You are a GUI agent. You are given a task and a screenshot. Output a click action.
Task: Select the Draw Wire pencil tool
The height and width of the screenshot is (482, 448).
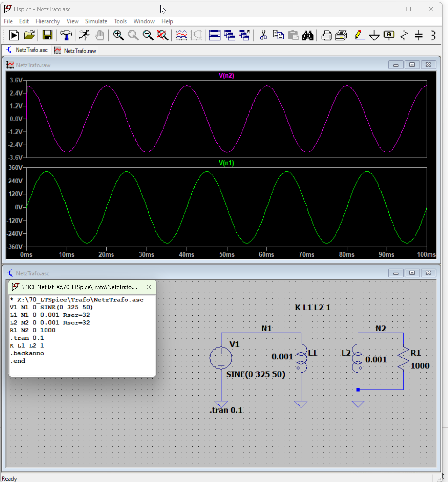[360, 35]
